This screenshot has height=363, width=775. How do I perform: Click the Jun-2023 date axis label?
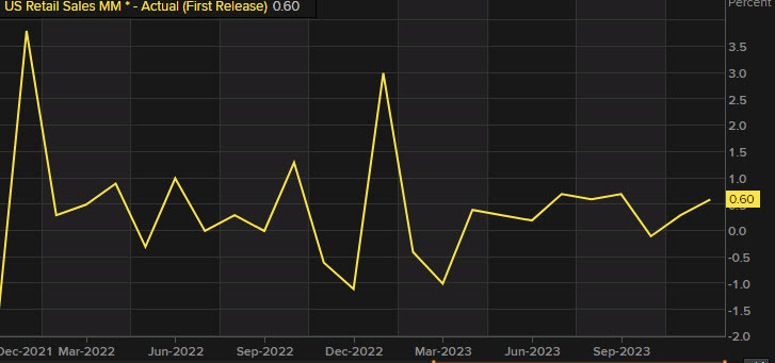tap(532, 352)
